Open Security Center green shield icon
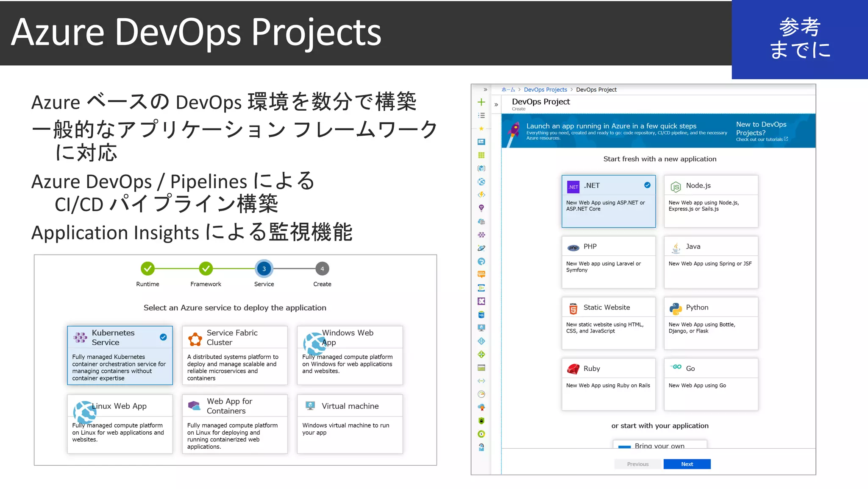The image size is (868, 489). click(x=481, y=421)
